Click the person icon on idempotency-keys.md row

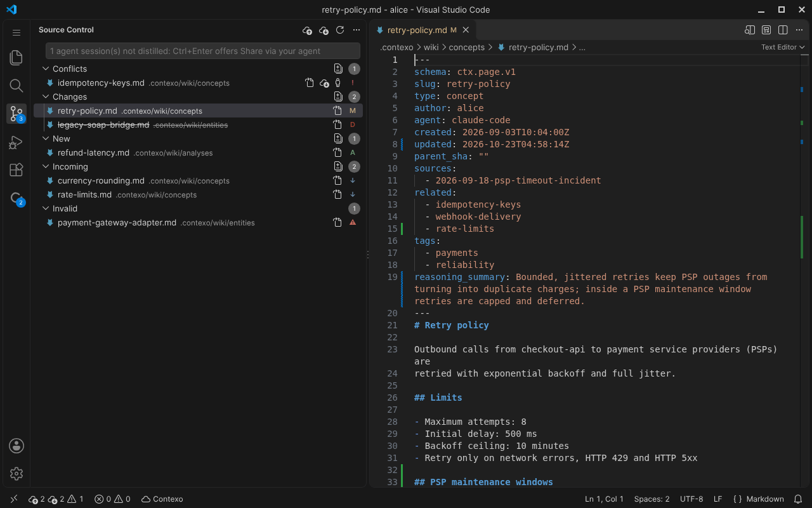[x=338, y=83]
